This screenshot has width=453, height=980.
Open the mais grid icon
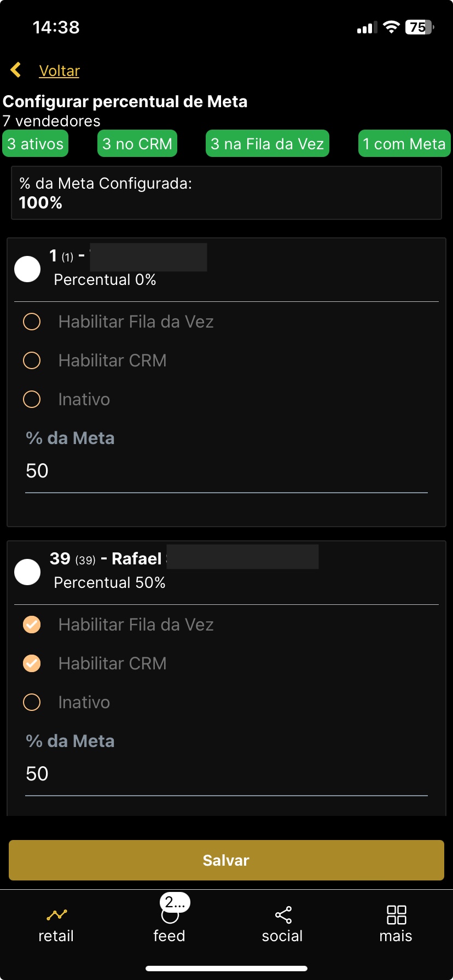(396, 914)
